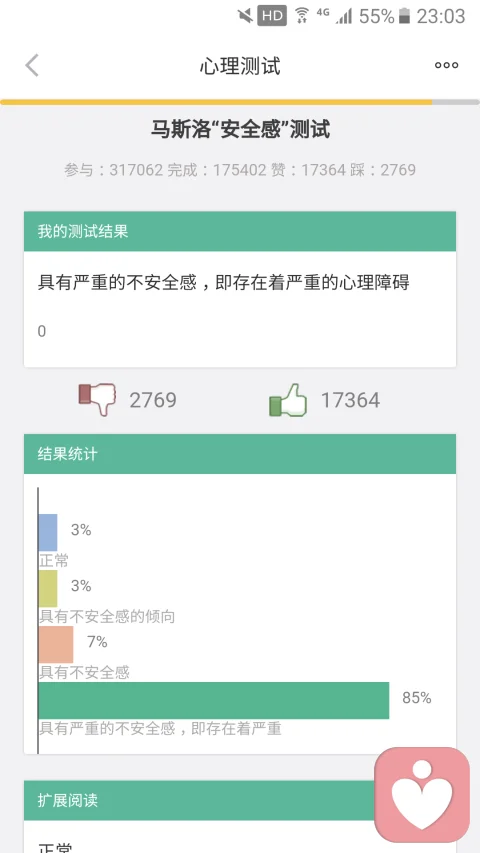Viewport: 480px width, 853px height.
Task: Open the pink heart floating app icon
Action: point(422,795)
